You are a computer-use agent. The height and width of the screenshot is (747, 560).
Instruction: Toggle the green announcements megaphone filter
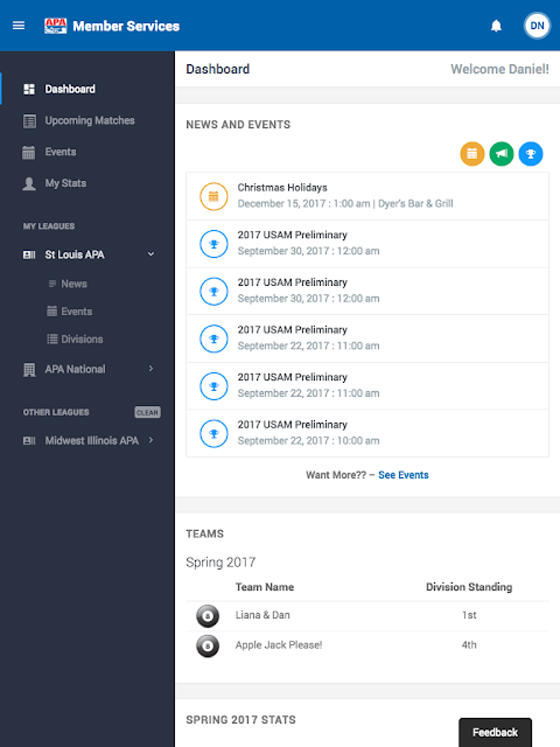(x=501, y=154)
